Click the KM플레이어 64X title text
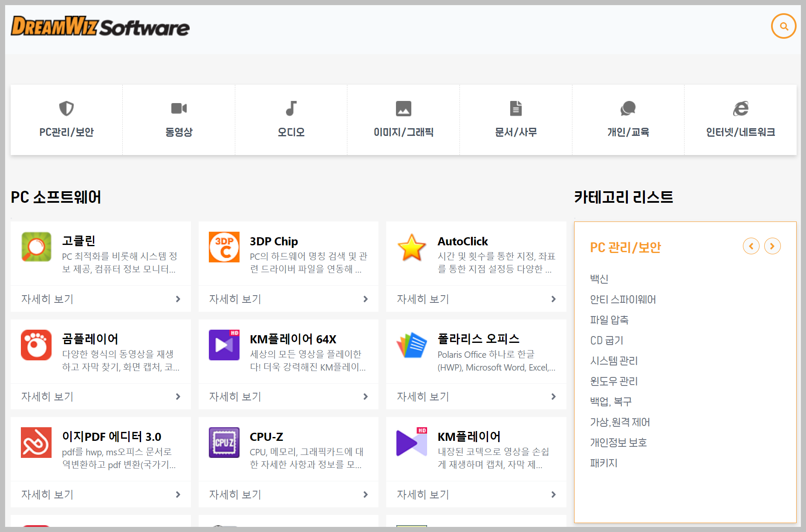This screenshot has width=806, height=532. click(x=293, y=339)
